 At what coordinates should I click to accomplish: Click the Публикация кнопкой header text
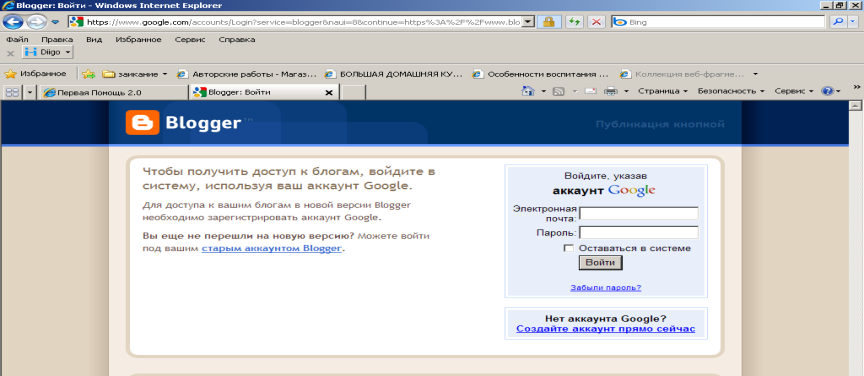(660, 125)
